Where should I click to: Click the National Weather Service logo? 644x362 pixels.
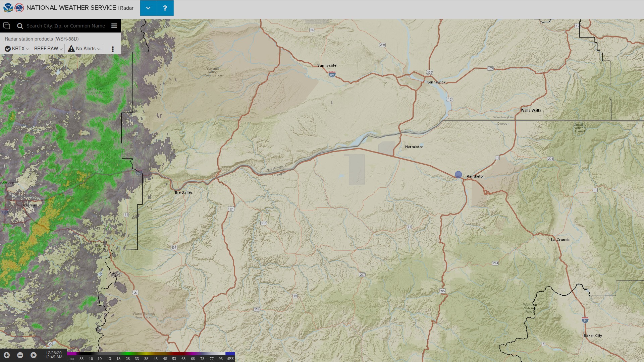(19, 8)
